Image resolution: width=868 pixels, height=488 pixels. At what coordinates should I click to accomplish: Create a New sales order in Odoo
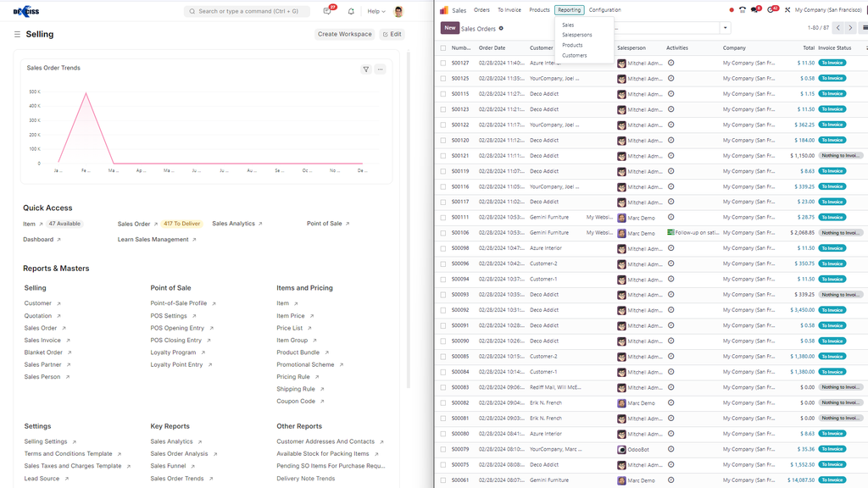click(x=449, y=28)
